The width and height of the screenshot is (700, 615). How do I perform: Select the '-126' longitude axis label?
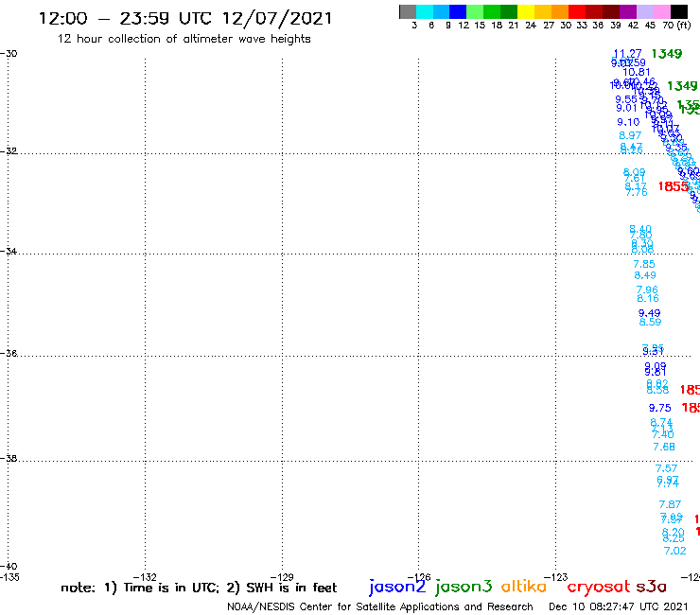[x=419, y=577]
